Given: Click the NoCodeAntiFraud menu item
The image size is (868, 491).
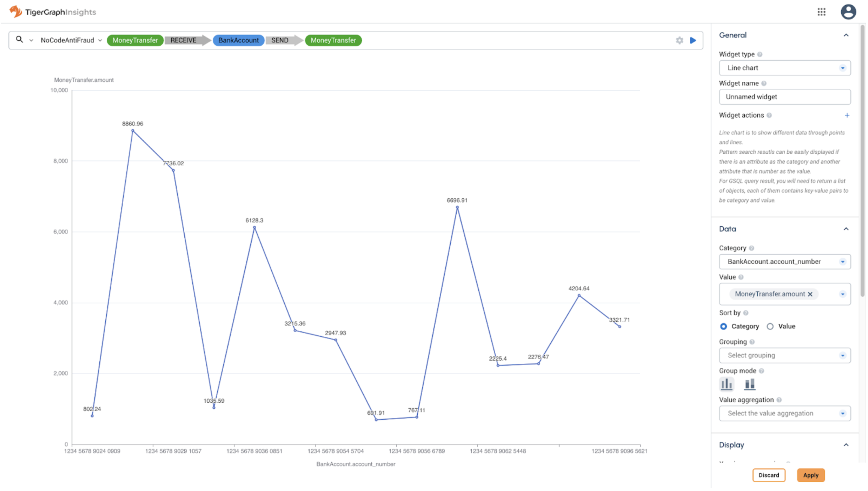Looking at the screenshot, I should pyautogui.click(x=70, y=40).
